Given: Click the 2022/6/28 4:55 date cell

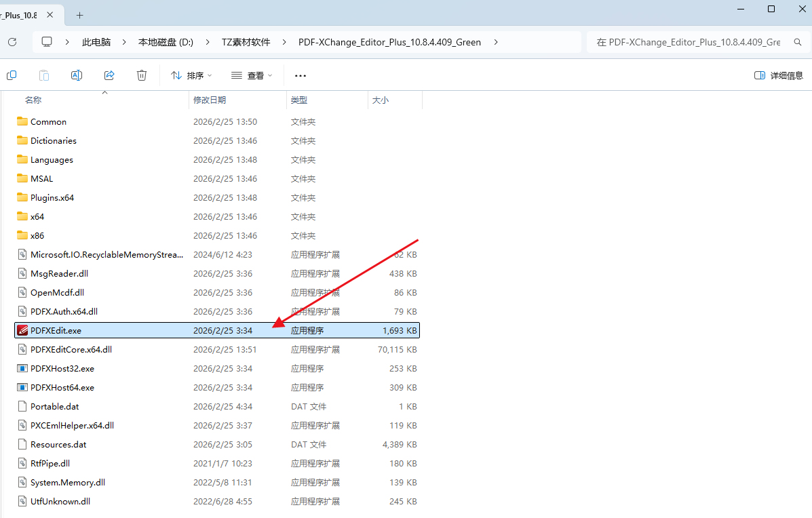Looking at the screenshot, I should coord(223,502).
